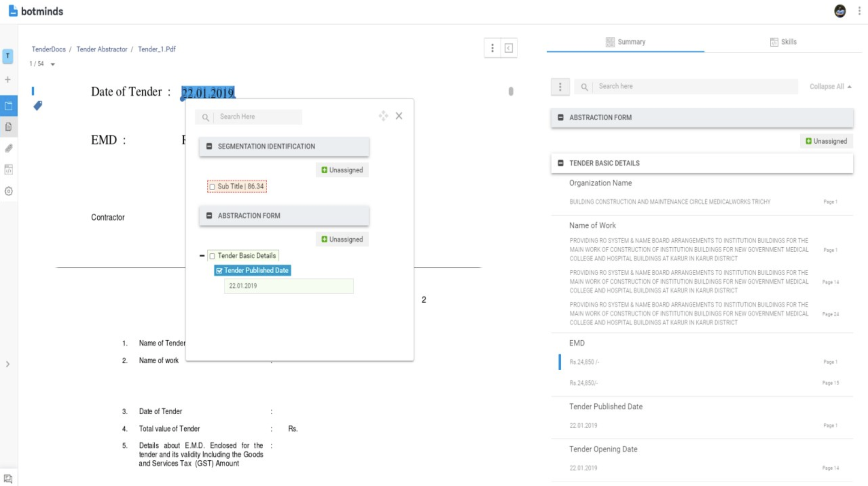The image size is (868, 486).
Task: Collapse all sections using Collapse All
Action: tap(830, 86)
